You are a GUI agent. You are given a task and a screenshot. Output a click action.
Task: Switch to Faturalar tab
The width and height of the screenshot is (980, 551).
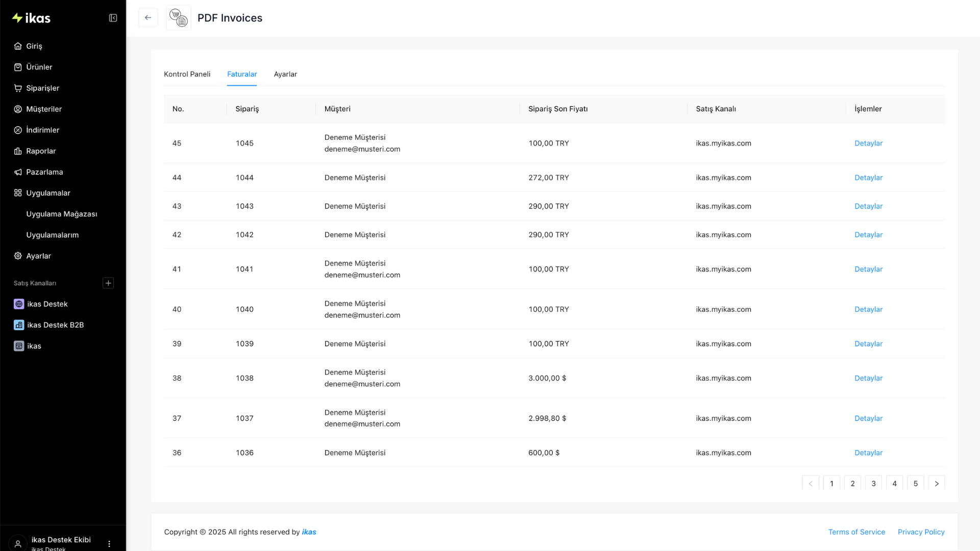pyautogui.click(x=242, y=74)
